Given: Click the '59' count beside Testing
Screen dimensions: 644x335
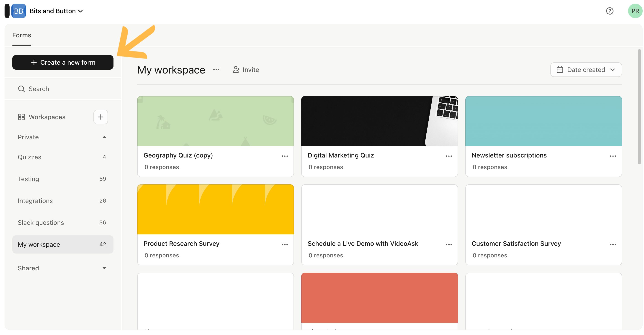Looking at the screenshot, I should point(103,179).
